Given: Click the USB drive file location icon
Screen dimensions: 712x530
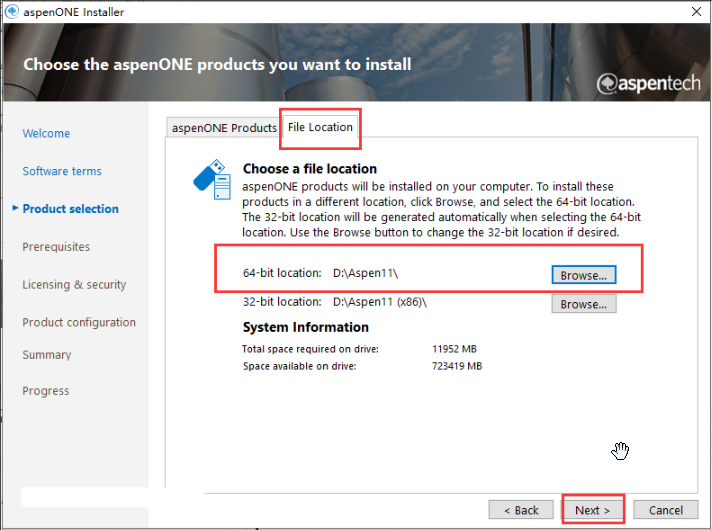Looking at the screenshot, I should click(212, 179).
